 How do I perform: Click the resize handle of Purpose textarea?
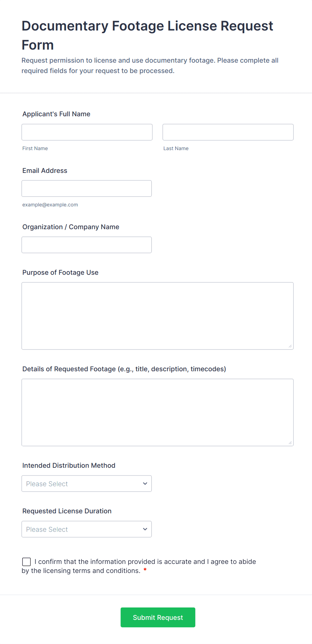click(x=290, y=346)
